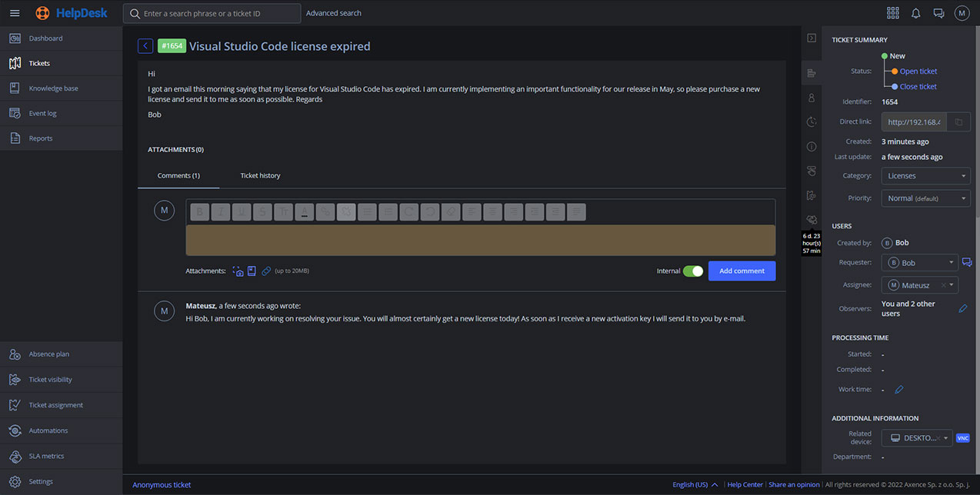Open Reports in the sidebar
The image size is (980, 495).
pos(62,139)
